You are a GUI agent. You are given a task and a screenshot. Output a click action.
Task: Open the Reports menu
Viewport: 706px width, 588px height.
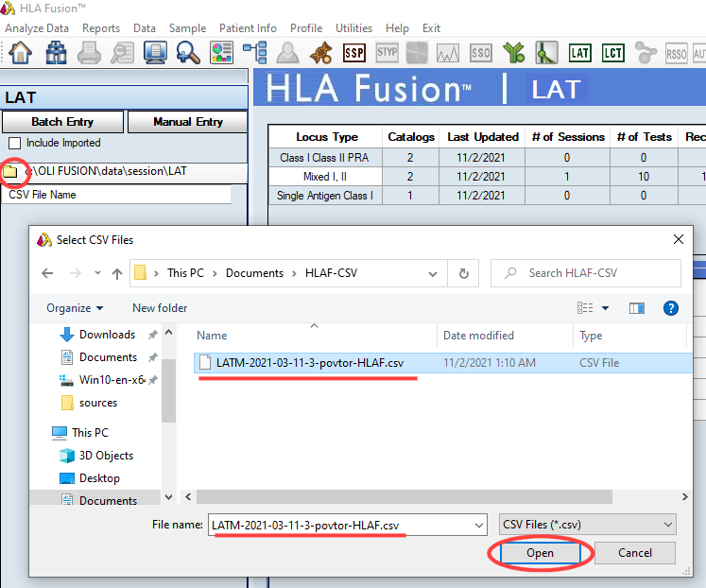(101, 28)
